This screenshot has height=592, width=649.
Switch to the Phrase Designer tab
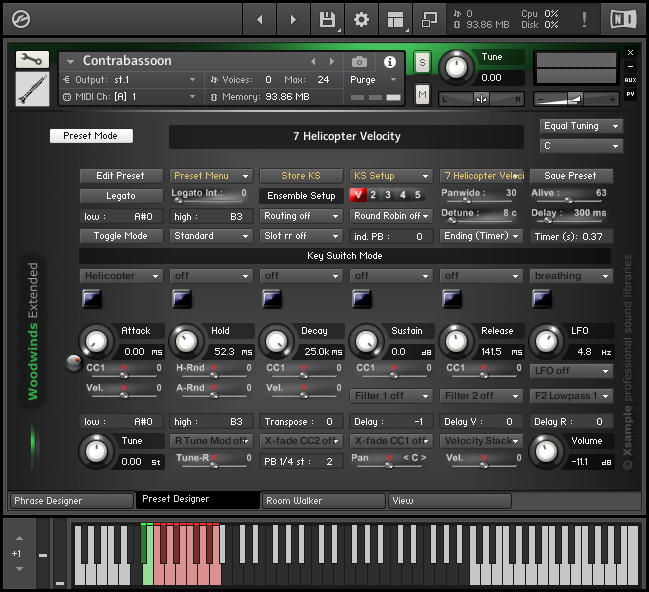point(72,501)
